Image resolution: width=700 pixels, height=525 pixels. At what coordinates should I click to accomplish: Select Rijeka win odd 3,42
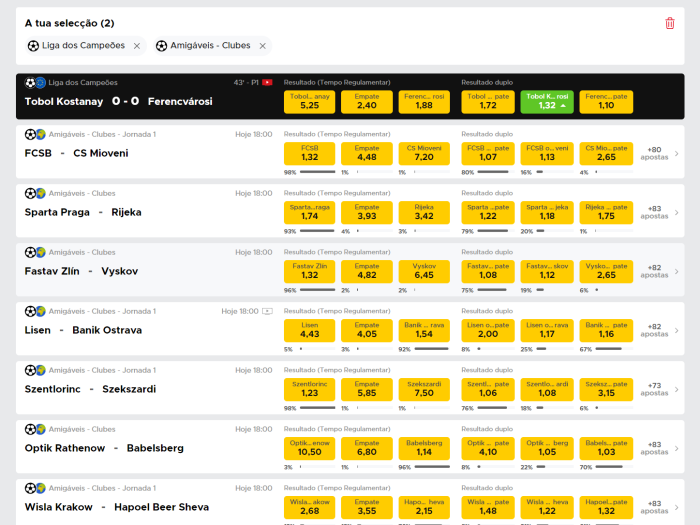pos(424,212)
